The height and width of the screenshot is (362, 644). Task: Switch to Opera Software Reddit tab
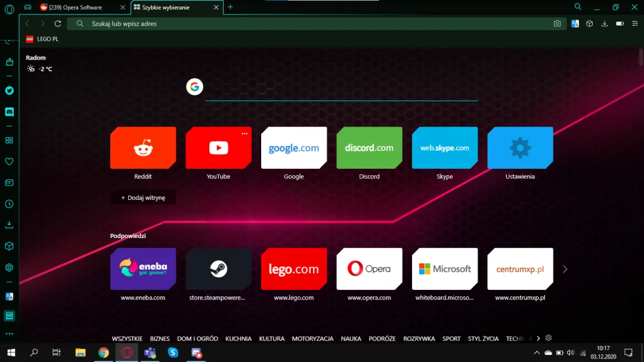pos(76,7)
